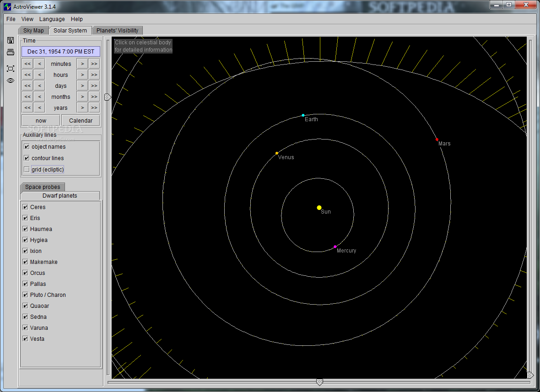Open the Help menu
The width and height of the screenshot is (540, 392).
(x=77, y=19)
